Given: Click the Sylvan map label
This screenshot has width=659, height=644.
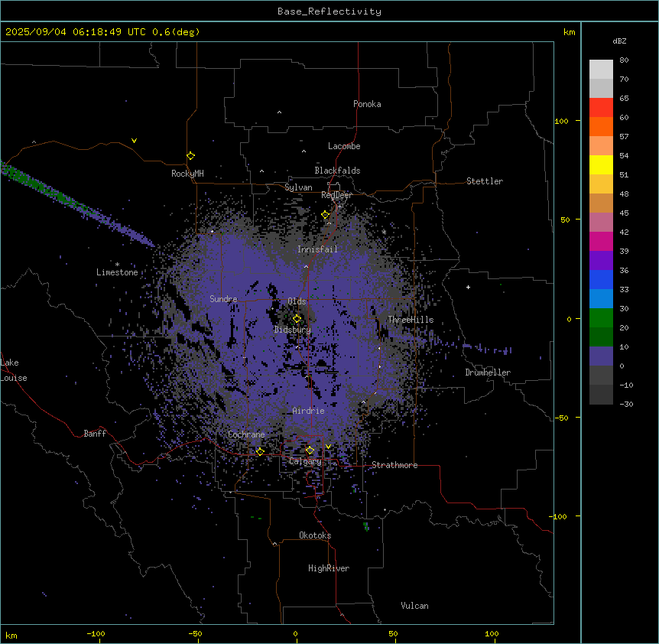Looking at the screenshot, I should click(x=298, y=187).
